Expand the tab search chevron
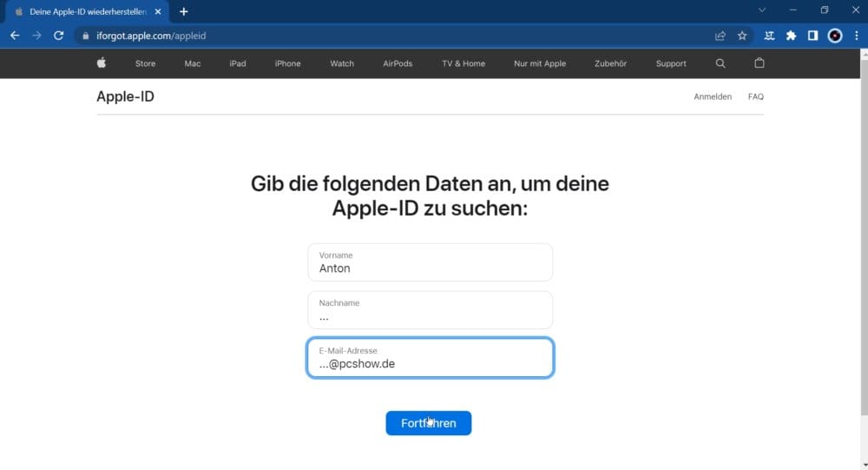 point(762,10)
